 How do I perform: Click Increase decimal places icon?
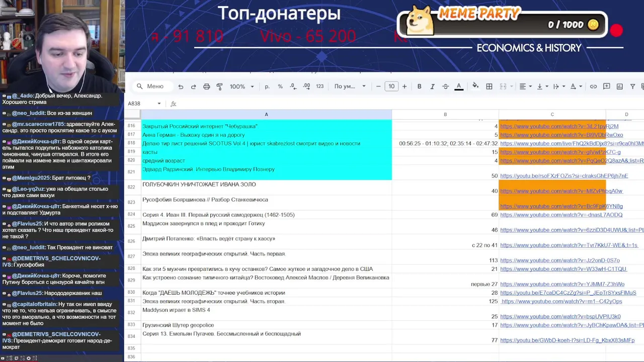point(306,86)
